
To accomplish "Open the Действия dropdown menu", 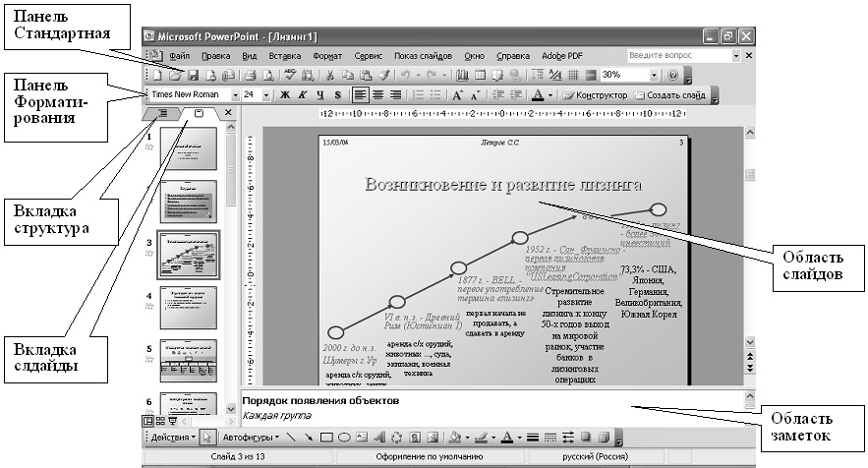I will (x=173, y=438).
